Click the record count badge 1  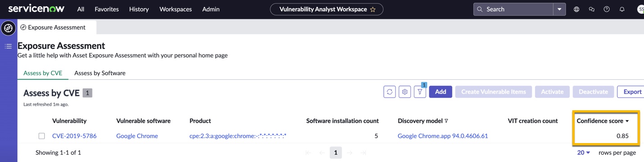click(x=87, y=93)
